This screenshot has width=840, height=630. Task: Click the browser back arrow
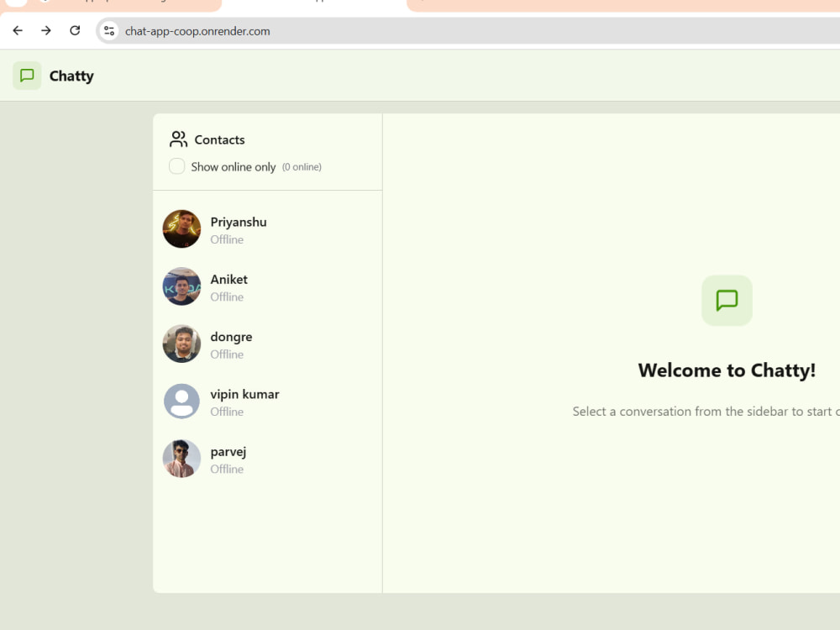point(18,30)
